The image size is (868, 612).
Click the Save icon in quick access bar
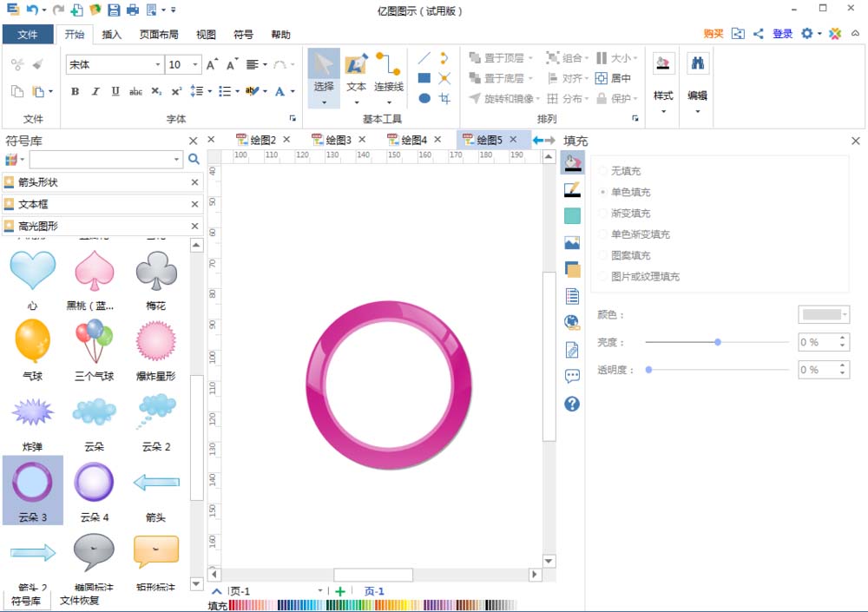(114, 10)
